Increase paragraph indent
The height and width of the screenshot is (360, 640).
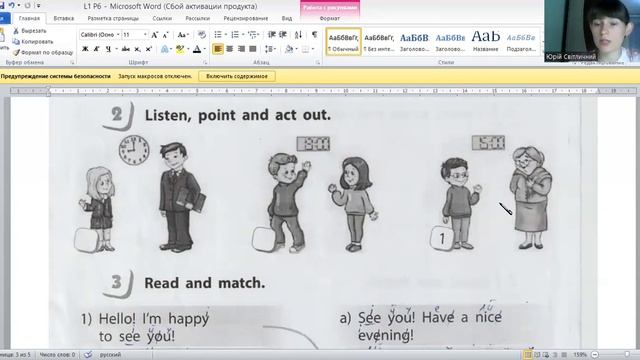click(x=283, y=35)
